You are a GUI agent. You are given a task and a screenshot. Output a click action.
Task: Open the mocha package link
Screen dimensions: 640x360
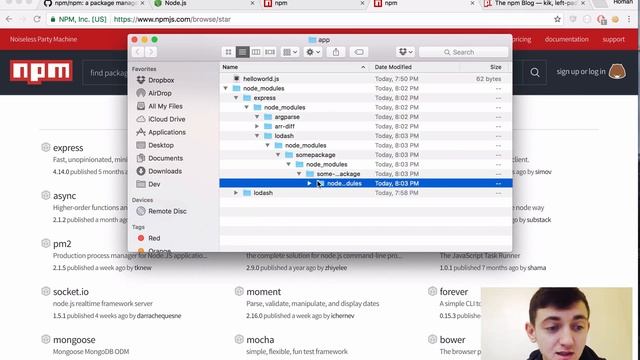coord(260,340)
